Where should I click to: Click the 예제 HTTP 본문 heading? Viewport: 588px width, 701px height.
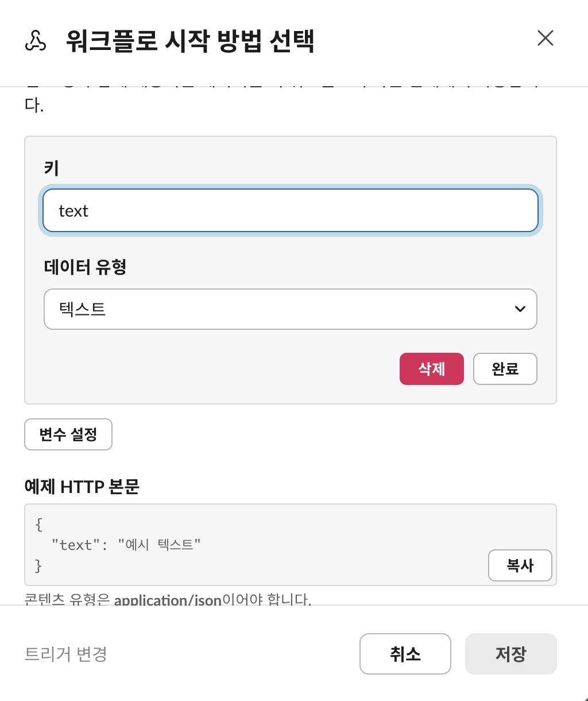(x=82, y=487)
